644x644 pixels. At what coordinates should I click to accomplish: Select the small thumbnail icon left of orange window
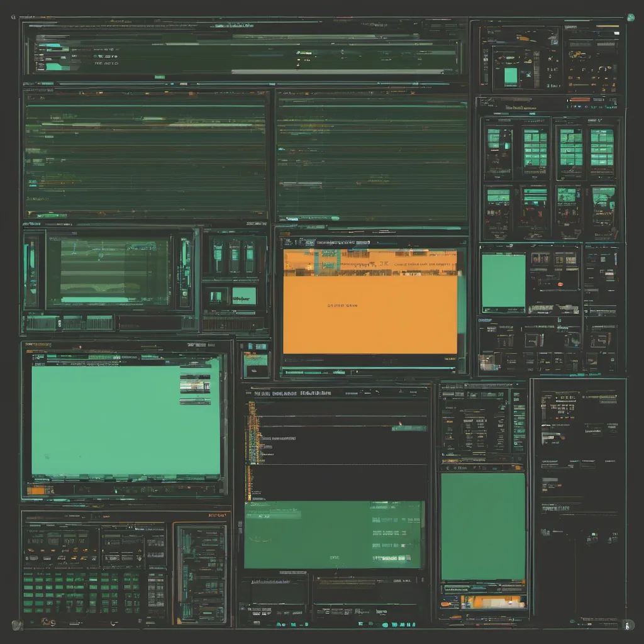pyautogui.click(x=255, y=364)
